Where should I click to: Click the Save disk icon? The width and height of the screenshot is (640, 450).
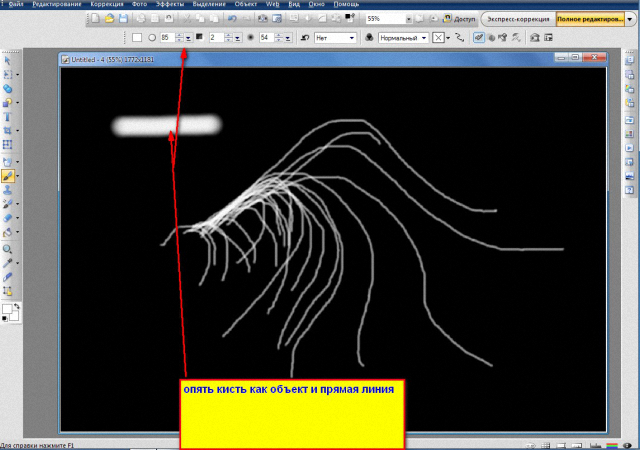click(x=123, y=18)
